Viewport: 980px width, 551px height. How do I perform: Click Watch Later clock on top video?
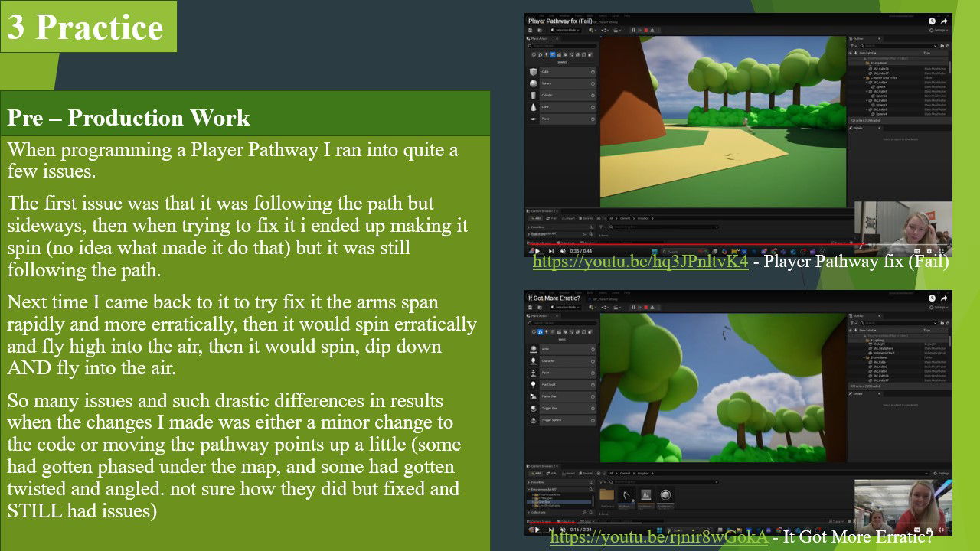point(932,21)
